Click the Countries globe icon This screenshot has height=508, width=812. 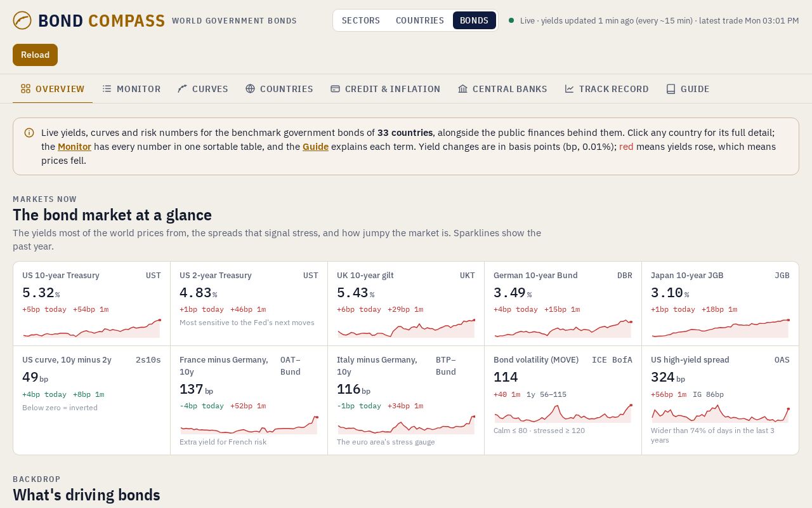(x=250, y=89)
